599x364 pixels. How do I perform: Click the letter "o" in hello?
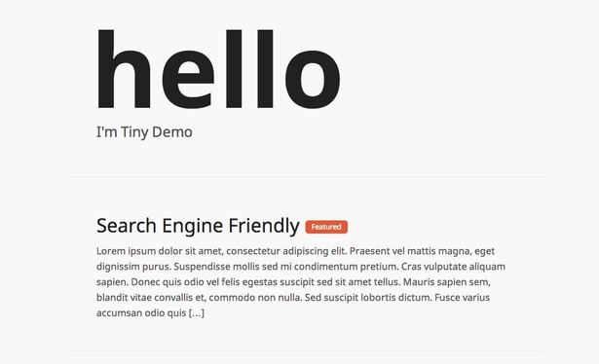point(313,79)
